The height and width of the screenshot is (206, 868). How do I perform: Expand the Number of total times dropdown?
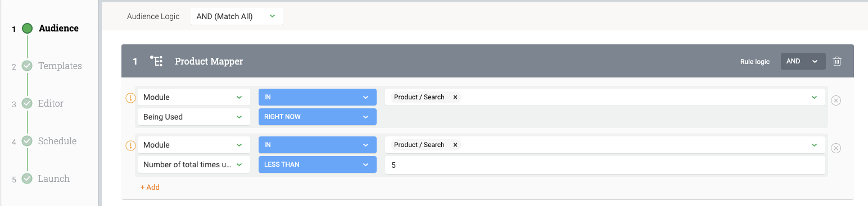(194, 164)
